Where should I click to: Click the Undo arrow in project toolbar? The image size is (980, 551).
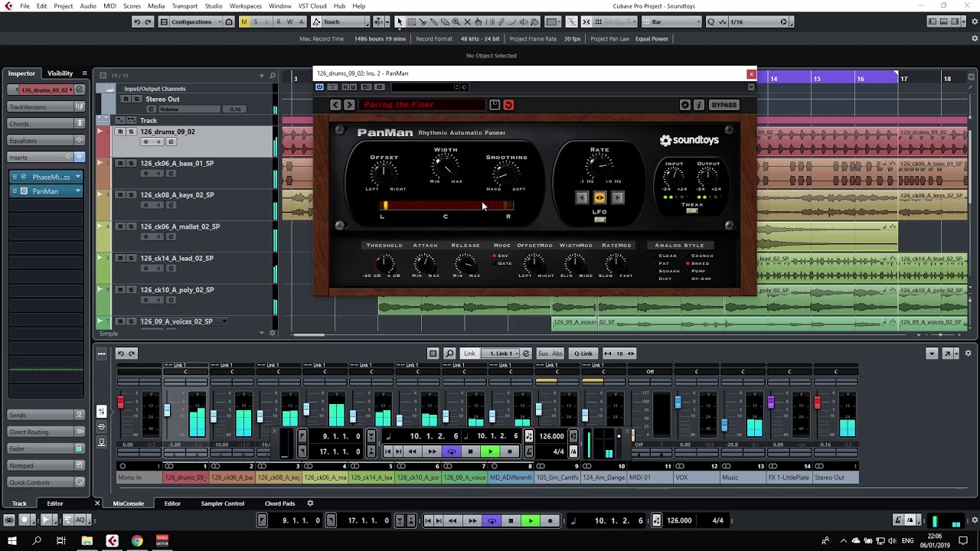[137, 21]
